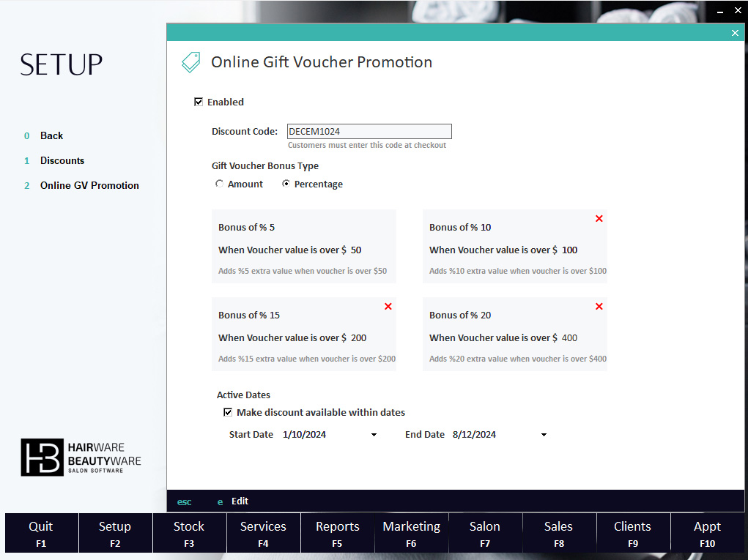The width and height of the screenshot is (748, 560).
Task: Open Appt with the F10 button
Action: coord(708,533)
